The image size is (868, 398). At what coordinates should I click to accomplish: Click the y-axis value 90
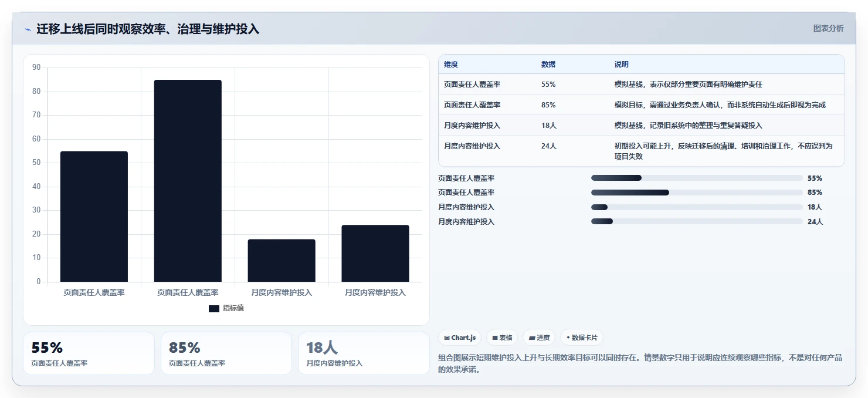click(x=36, y=68)
